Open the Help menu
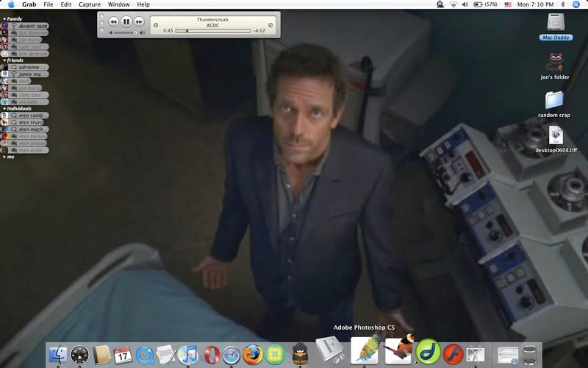This screenshot has height=368, width=588. click(143, 4)
